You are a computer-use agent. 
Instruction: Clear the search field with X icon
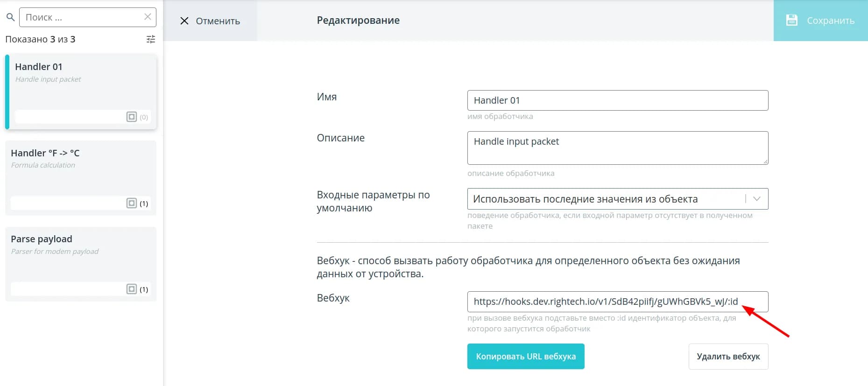(148, 17)
